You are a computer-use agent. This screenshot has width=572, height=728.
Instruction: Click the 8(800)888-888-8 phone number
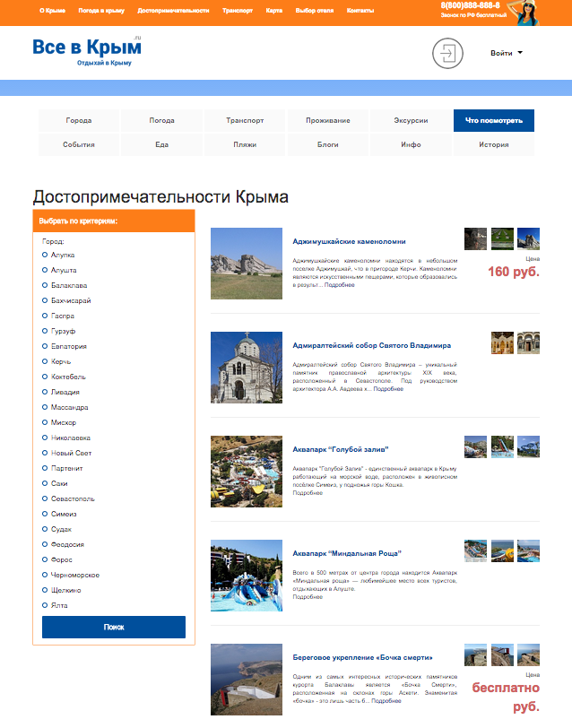tap(471, 5)
